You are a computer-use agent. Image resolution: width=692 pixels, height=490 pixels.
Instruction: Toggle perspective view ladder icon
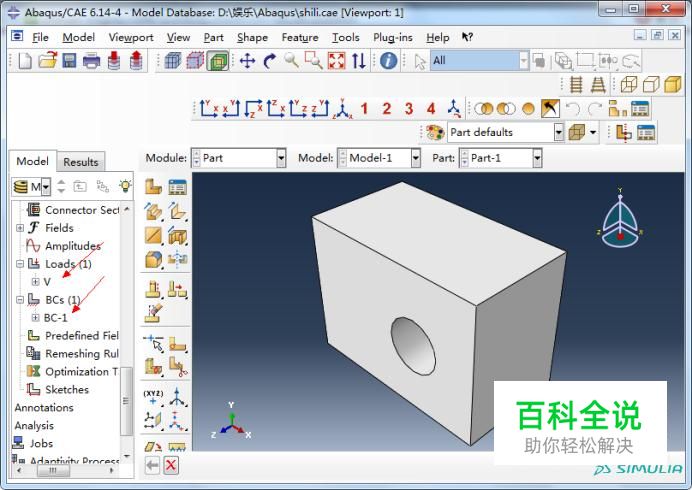pyautogui.click(x=598, y=84)
